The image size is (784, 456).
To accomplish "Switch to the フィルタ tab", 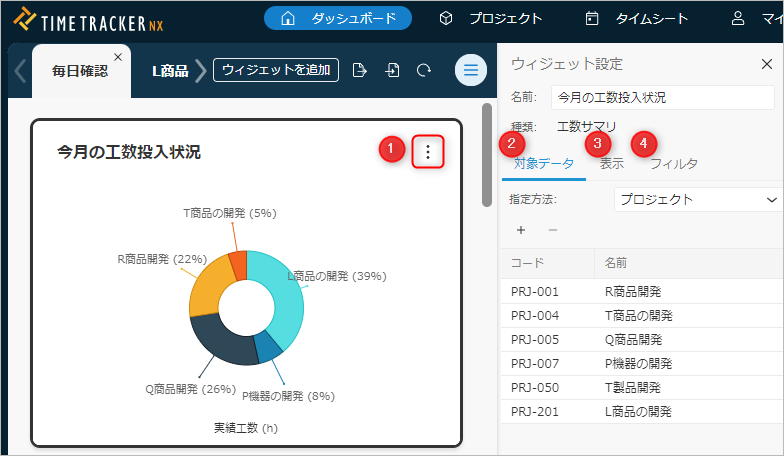I will pyautogui.click(x=674, y=164).
